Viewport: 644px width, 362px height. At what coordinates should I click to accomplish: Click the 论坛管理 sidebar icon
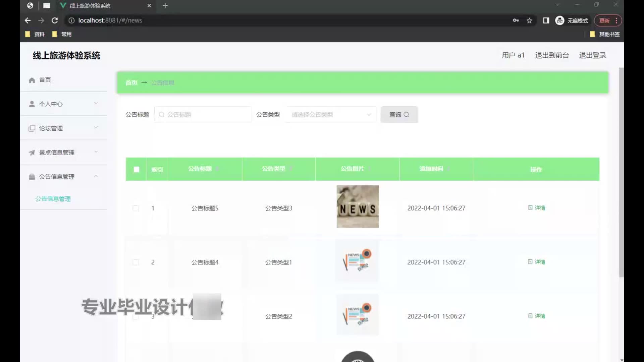tap(32, 128)
